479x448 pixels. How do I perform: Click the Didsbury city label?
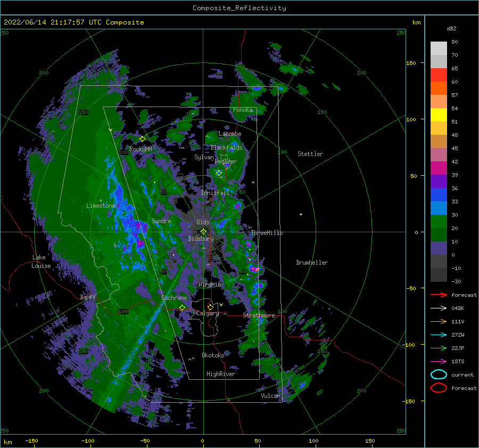(x=201, y=239)
